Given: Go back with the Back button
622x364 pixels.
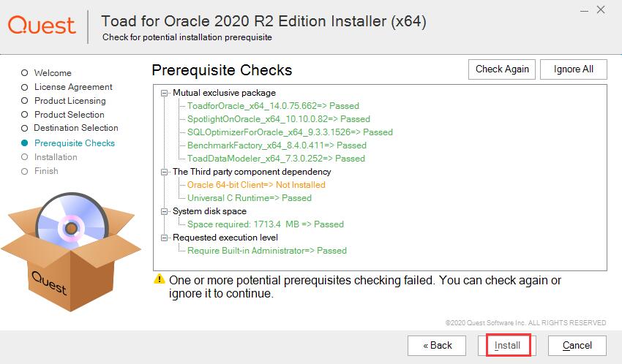Looking at the screenshot, I should (x=438, y=345).
